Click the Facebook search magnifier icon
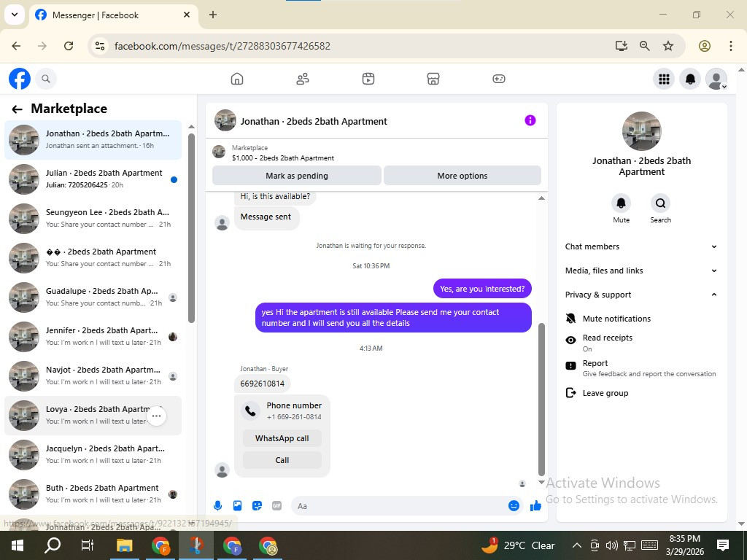Viewport: 747px width, 560px height. click(46, 79)
